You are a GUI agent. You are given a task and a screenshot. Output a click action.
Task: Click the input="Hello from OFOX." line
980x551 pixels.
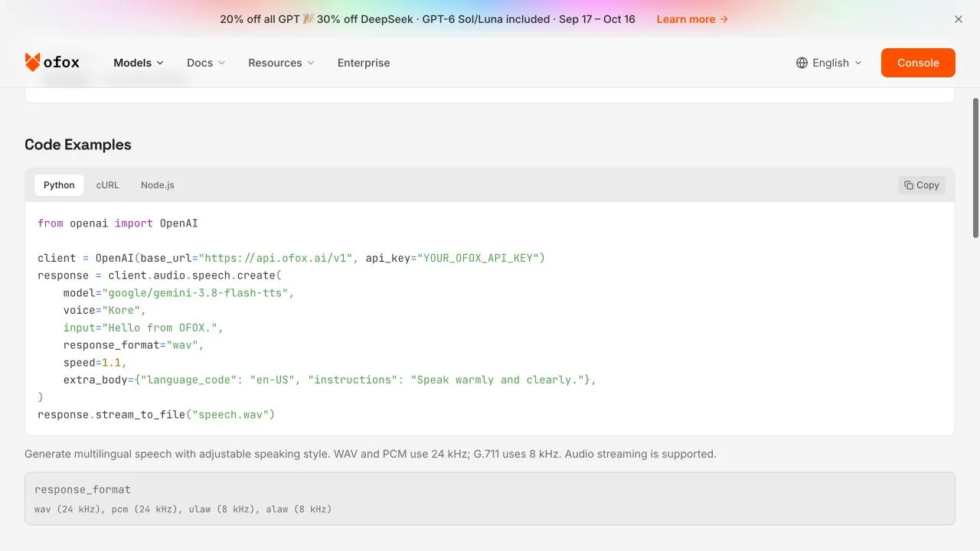(143, 328)
